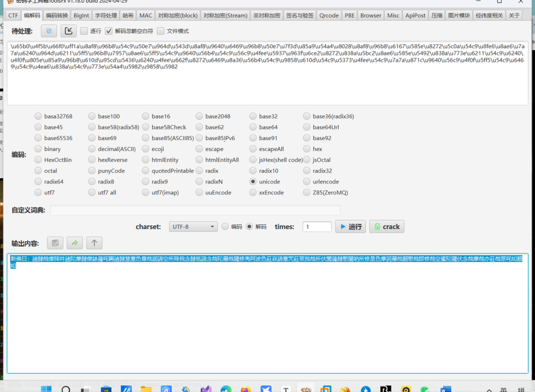Click the paste-input icon beside 待处理
The image size is (535, 392).
(x=49, y=31)
